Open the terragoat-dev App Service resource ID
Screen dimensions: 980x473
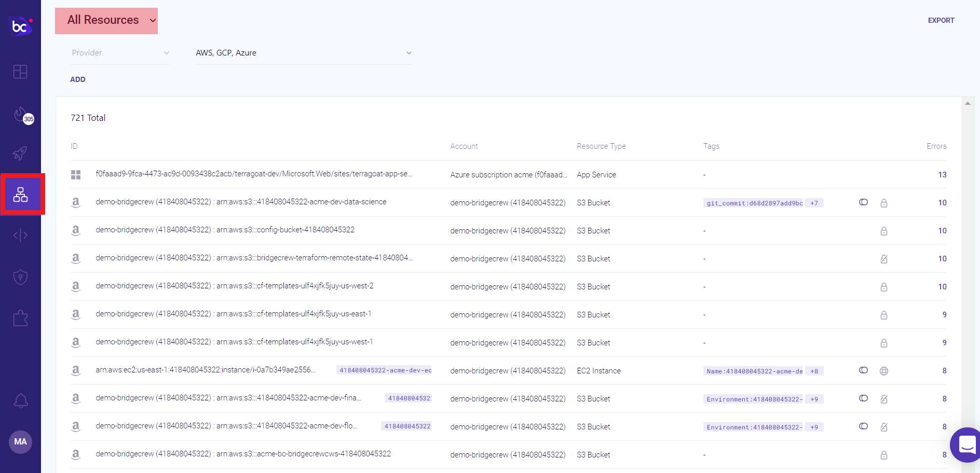(254, 174)
